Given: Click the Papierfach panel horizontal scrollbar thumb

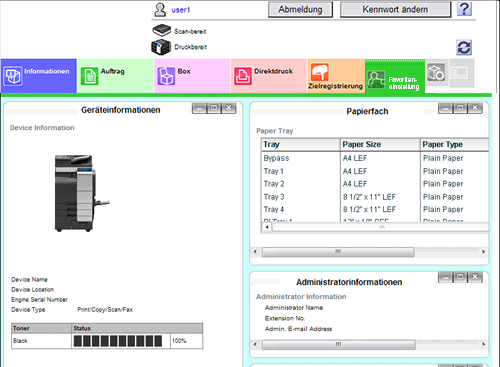Looking at the screenshot, I should pos(338,252).
